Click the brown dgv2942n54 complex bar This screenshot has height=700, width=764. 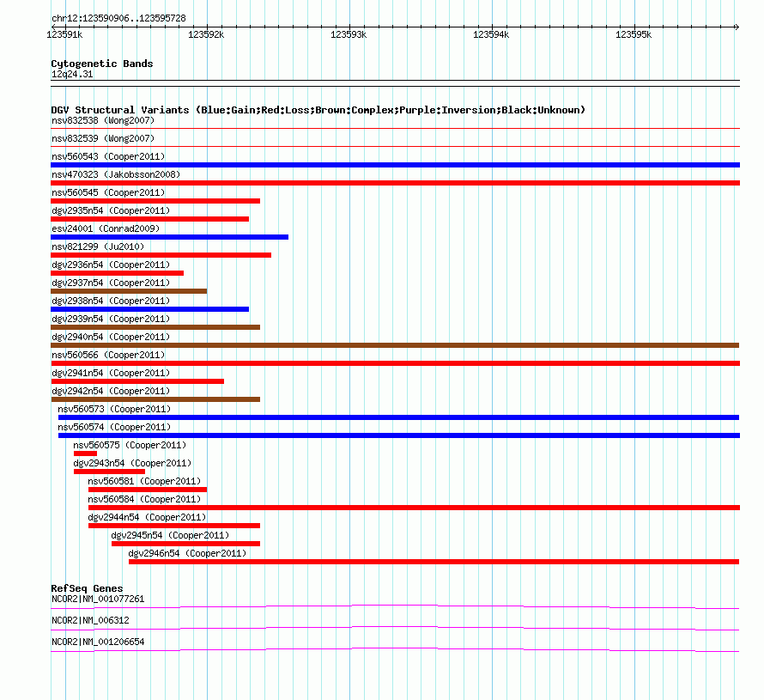(155, 399)
